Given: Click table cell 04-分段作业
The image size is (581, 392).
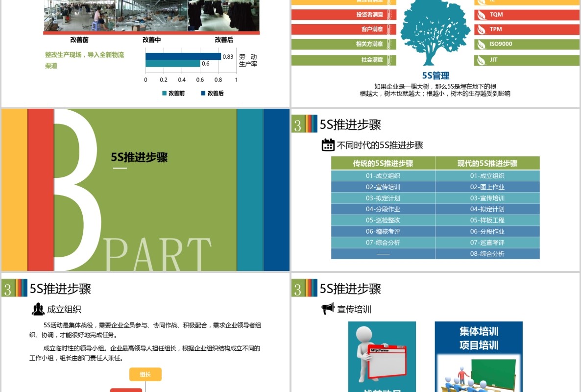Looking at the screenshot, I should (x=383, y=209).
